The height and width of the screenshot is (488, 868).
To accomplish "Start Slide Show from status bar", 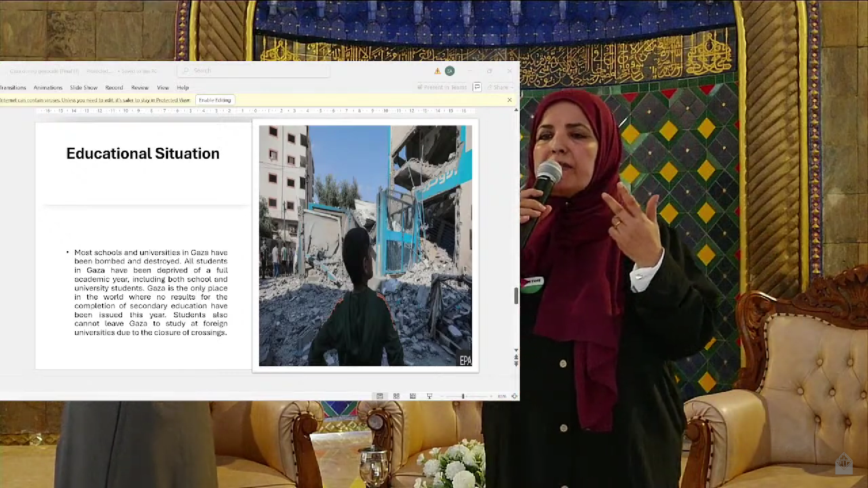I will pyautogui.click(x=429, y=396).
